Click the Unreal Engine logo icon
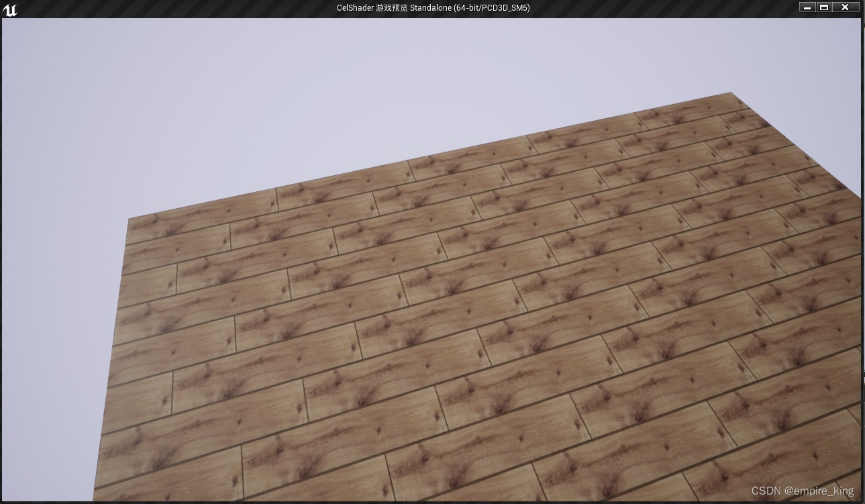Image resolution: width=865 pixels, height=504 pixels. point(10,9)
